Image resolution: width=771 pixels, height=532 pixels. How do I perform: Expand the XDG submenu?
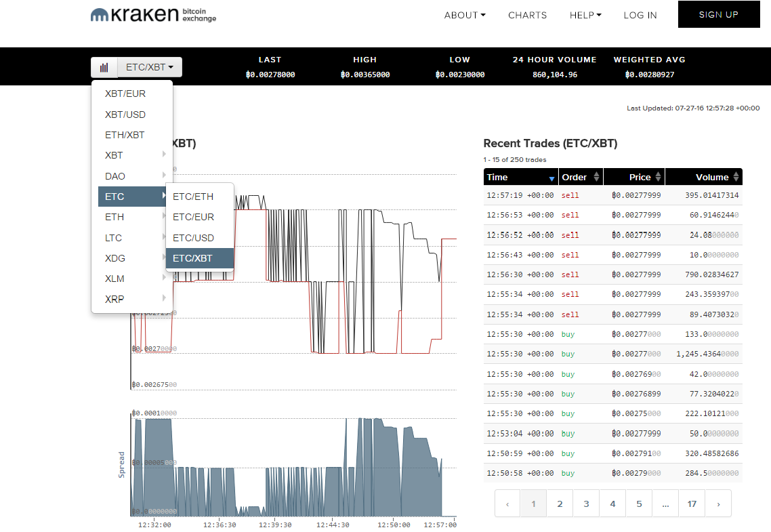click(132, 258)
